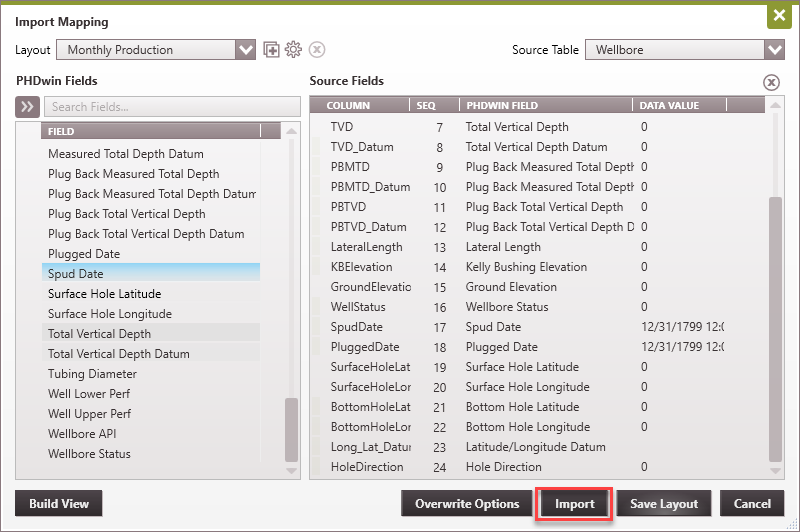Select Total Vertical Depth Datum in fields list
Viewport: 800px width, 532px height.
[151, 353]
